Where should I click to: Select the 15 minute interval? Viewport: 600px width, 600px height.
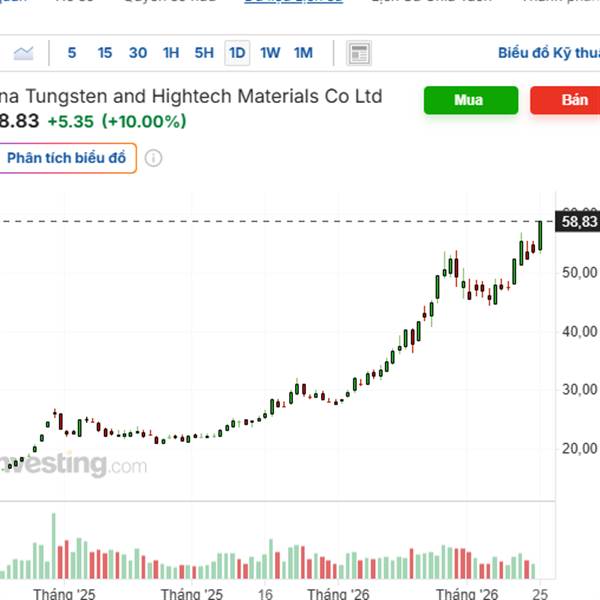click(104, 53)
